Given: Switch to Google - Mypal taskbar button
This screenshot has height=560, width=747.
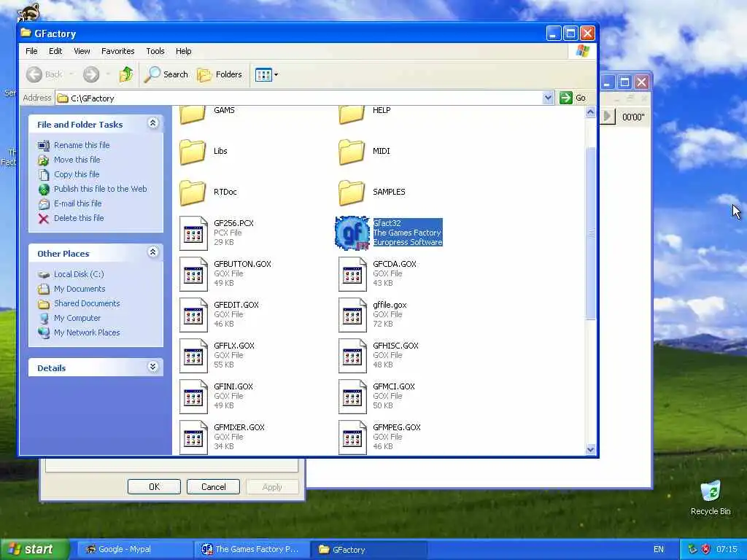Looking at the screenshot, I should (x=134, y=550).
